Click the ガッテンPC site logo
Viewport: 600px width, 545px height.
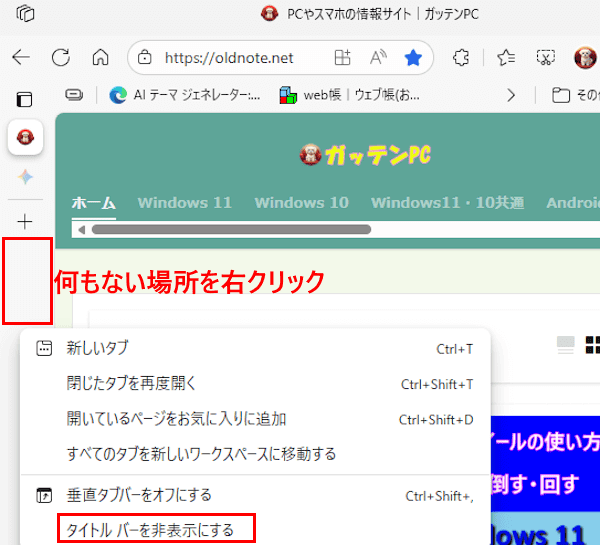tap(365, 155)
